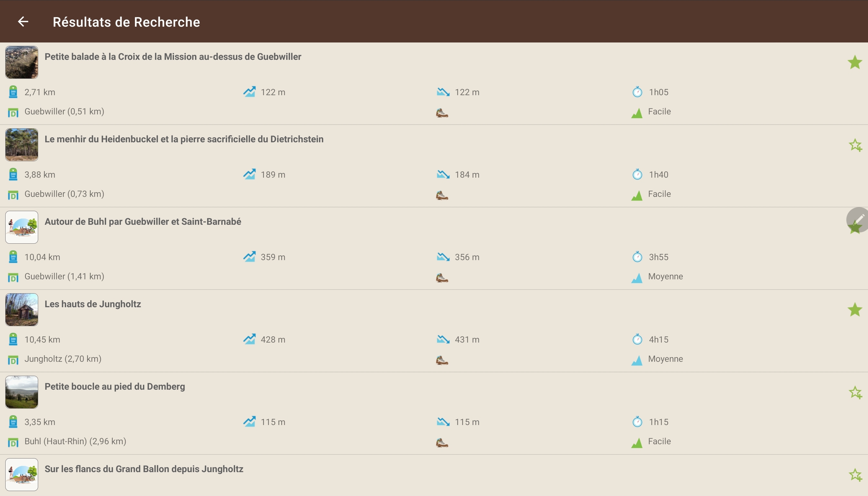Click start point icon beside Guebwiller (0,73 km)
Screen dimensions: 868x496
point(13,195)
